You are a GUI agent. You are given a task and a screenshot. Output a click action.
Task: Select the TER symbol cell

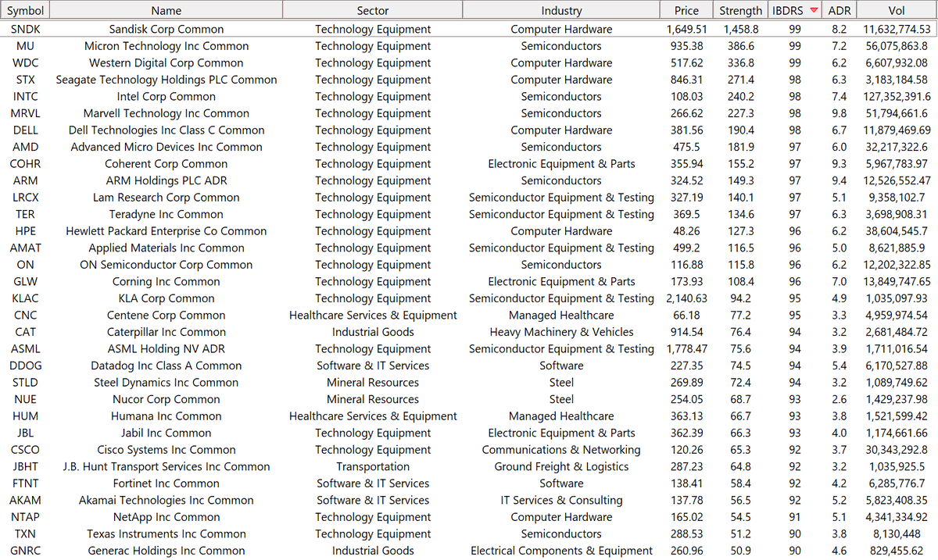(26, 214)
